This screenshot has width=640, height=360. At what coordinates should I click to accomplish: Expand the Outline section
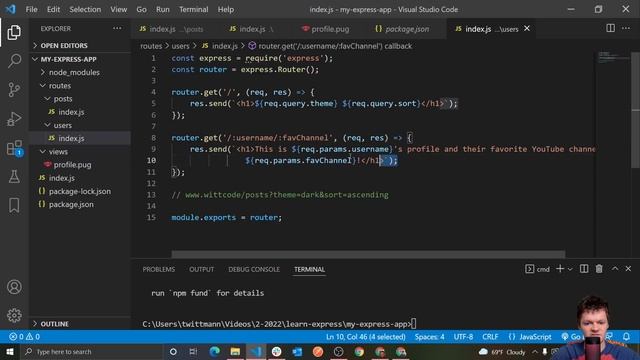pyautogui.click(x=80, y=324)
